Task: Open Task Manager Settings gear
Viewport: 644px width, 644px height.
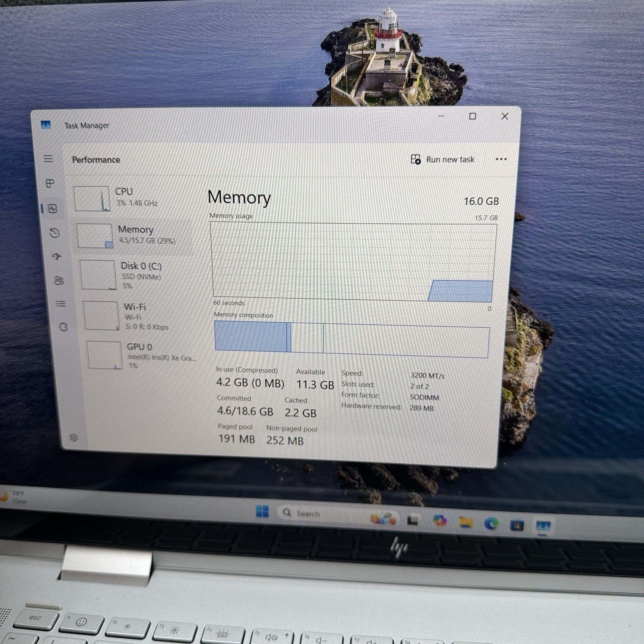Action: 74,438
